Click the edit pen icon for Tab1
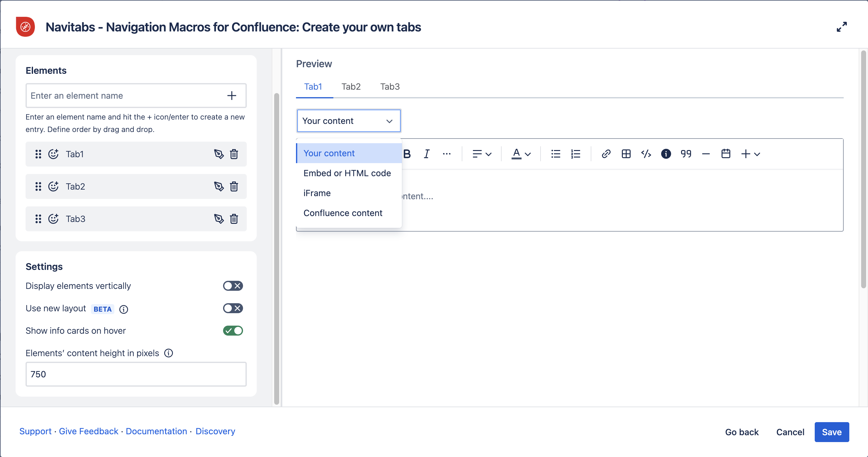 [219, 154]
